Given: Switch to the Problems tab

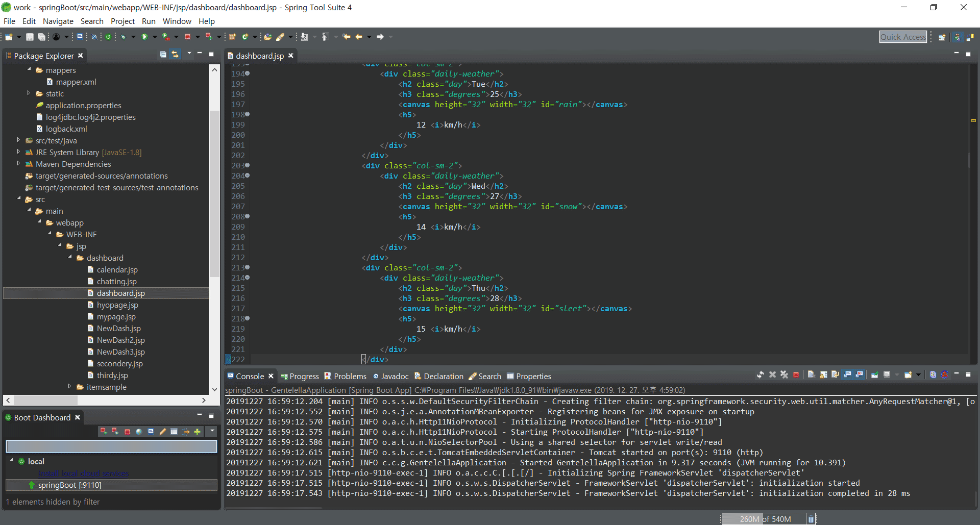Looking at the screenshot, I should [x=346, y=377].
